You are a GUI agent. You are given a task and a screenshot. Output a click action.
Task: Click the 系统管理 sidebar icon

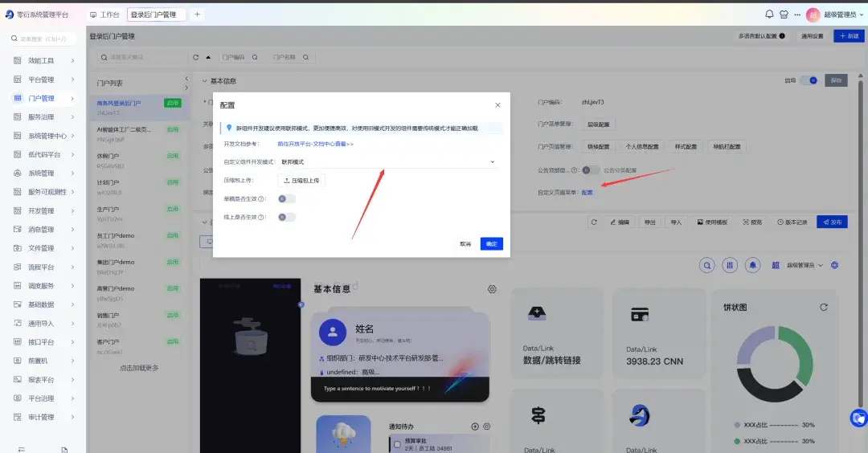coord(17,173)
